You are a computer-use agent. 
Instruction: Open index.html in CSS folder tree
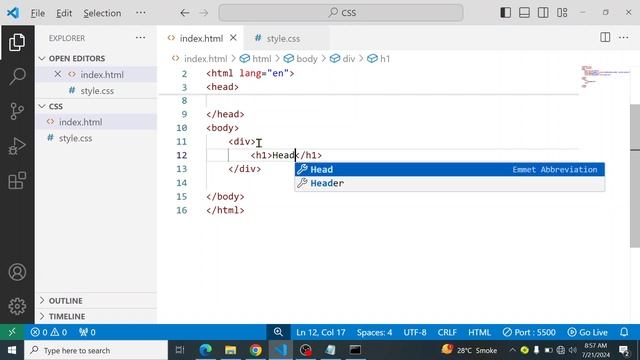point(96,122)
